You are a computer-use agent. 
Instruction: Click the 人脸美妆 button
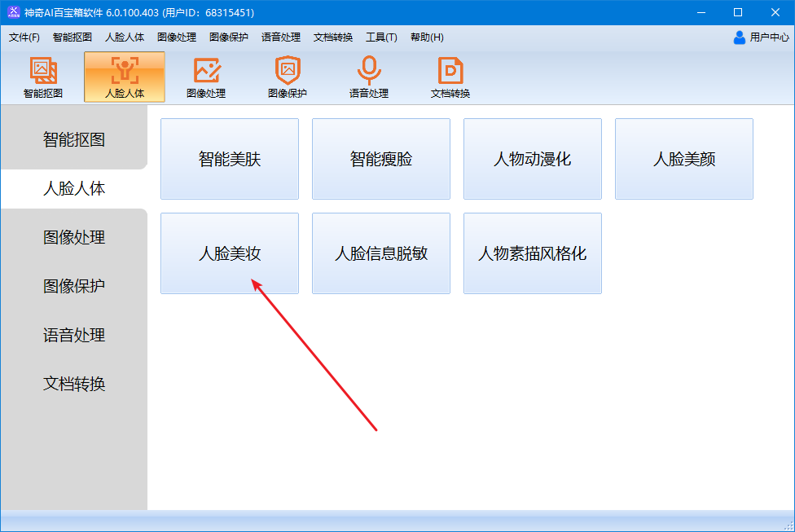point(230,253)
